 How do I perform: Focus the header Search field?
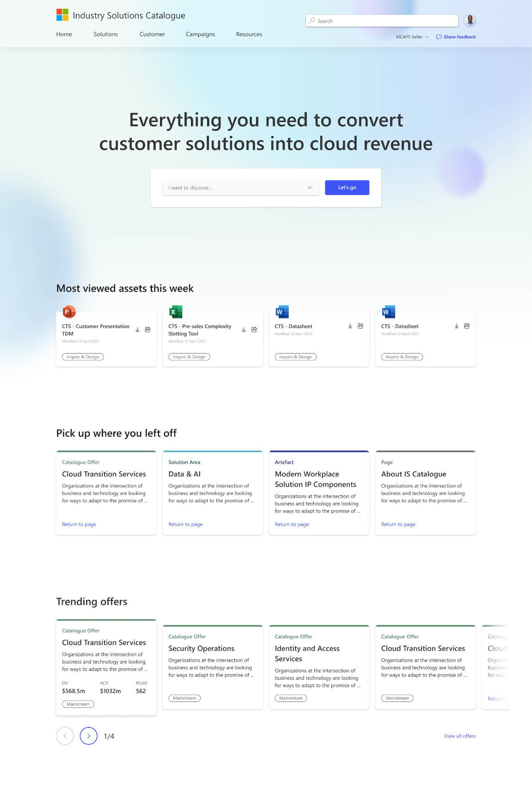(382, 21)
